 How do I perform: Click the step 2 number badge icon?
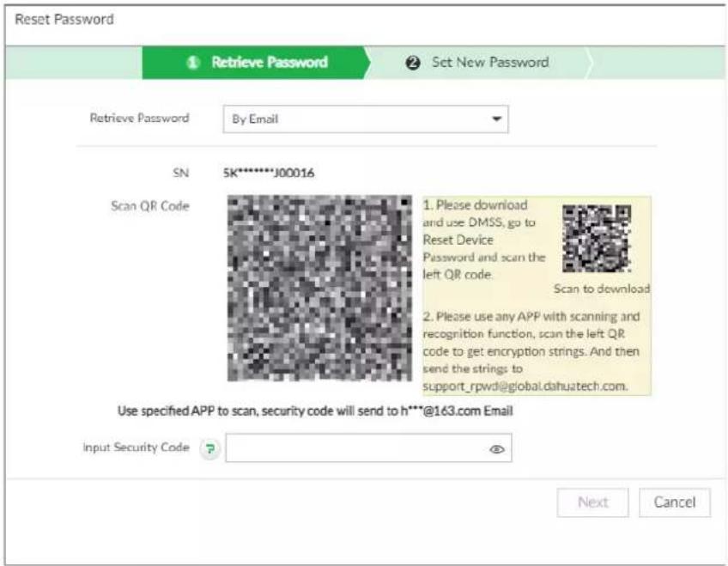pyautogui.click(x=413, y=63)
